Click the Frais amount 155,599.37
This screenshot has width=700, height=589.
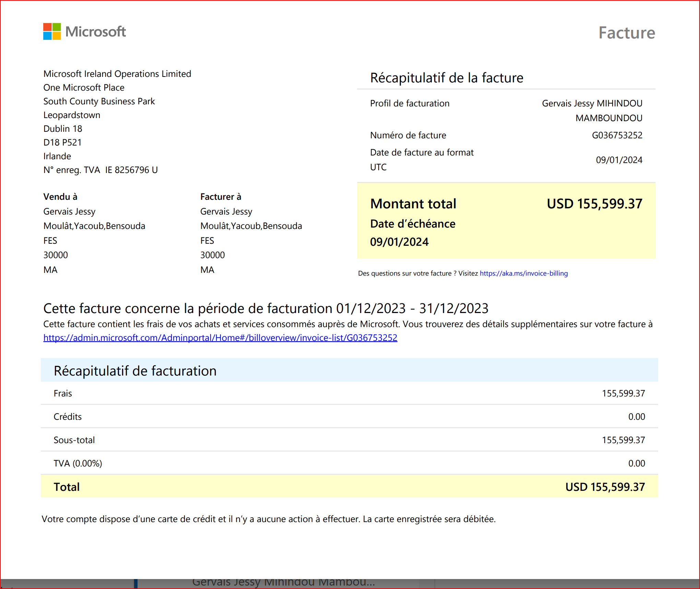click(623, 393)
